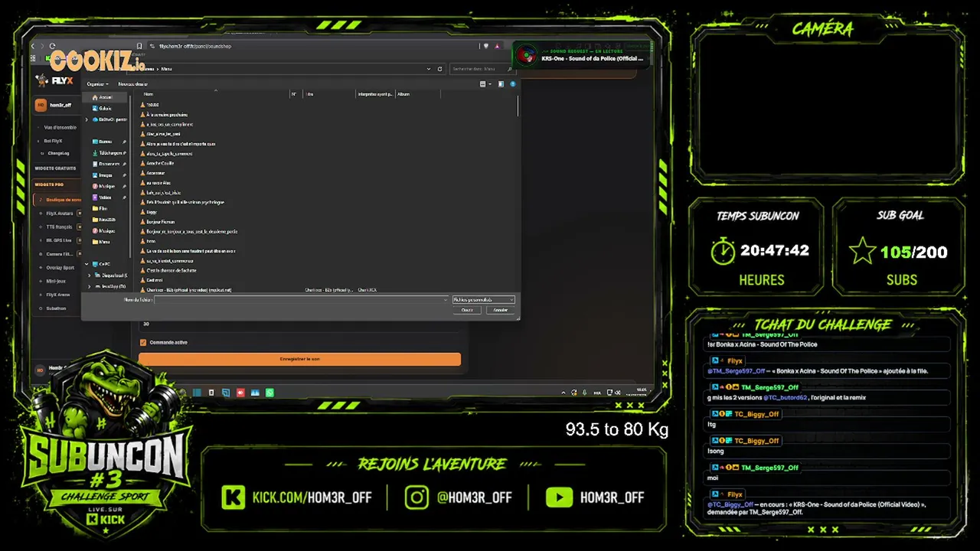The image size is (980, 551).
Task: Collapse the Ce PC tree node
Action: [87, 264]
